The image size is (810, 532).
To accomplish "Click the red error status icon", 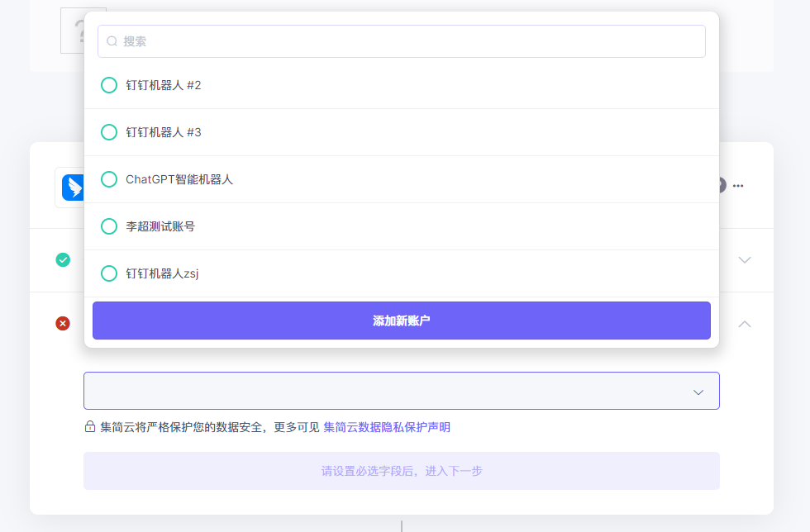I will [x=63, y=324].
